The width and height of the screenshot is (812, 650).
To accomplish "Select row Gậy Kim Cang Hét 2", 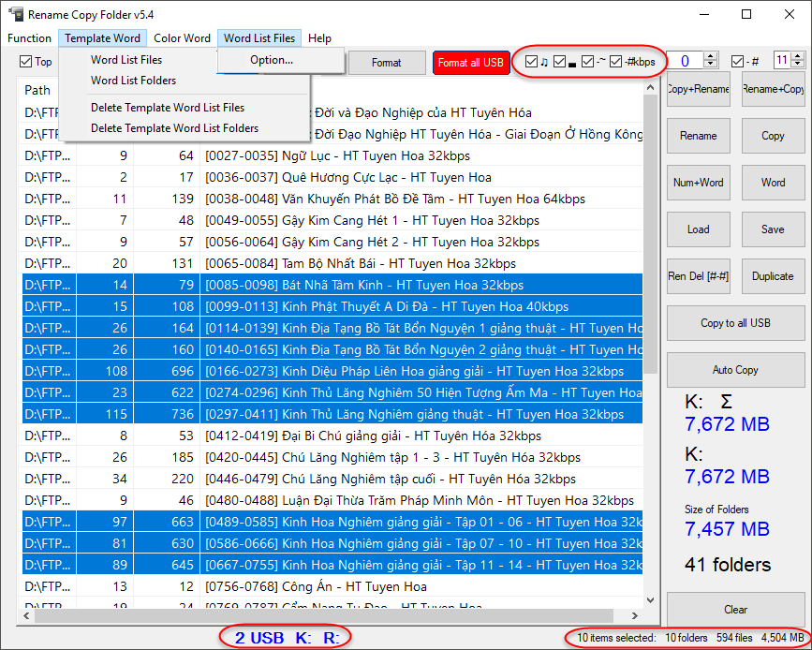I will [332, 242].
